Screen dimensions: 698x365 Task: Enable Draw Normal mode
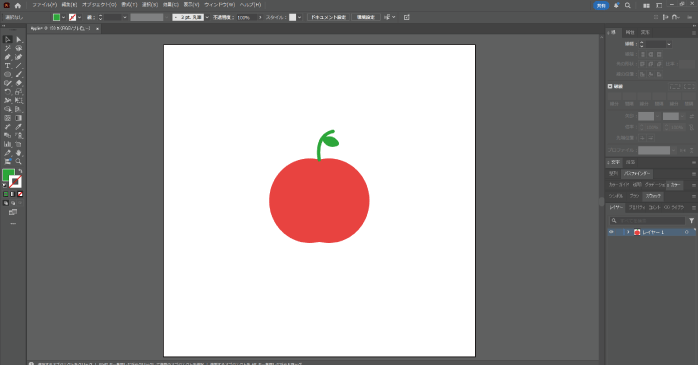click(x=6, y=203)
